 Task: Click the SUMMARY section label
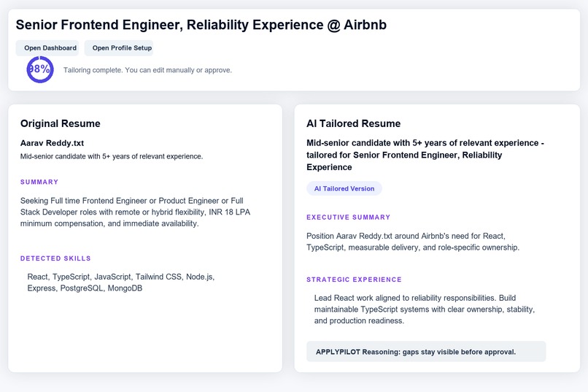(39, 182)
